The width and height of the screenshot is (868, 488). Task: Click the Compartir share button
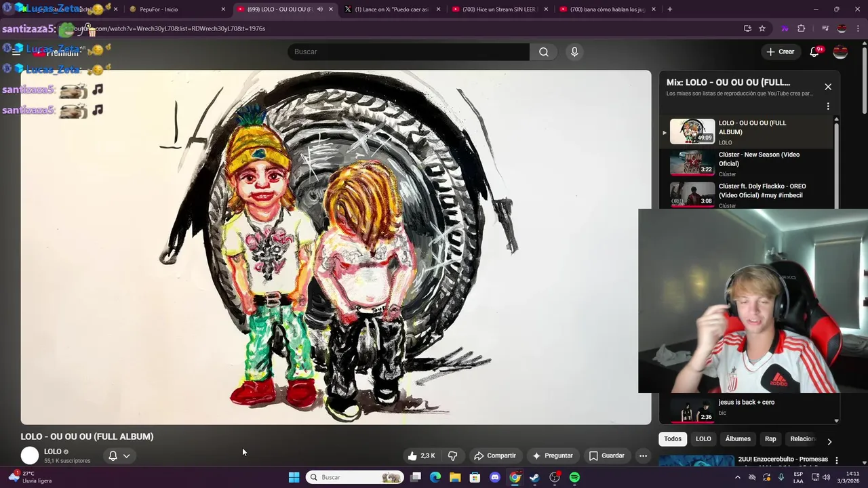[x=495, y=456]
